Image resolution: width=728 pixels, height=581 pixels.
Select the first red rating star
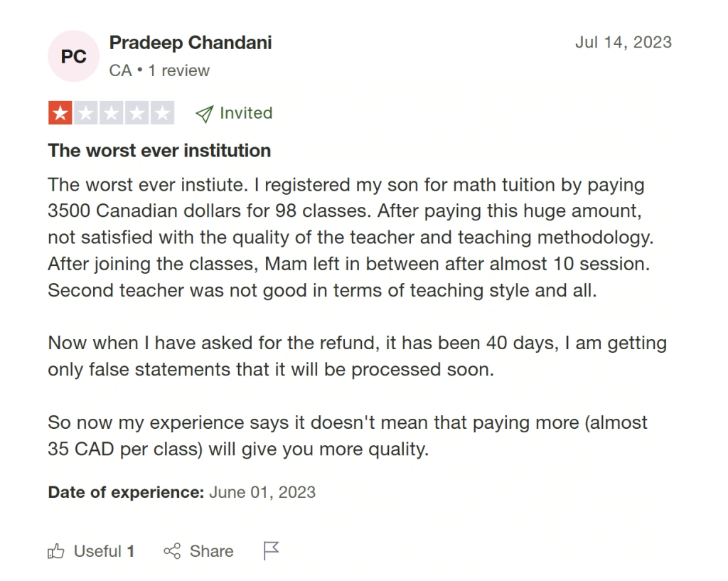60,112
